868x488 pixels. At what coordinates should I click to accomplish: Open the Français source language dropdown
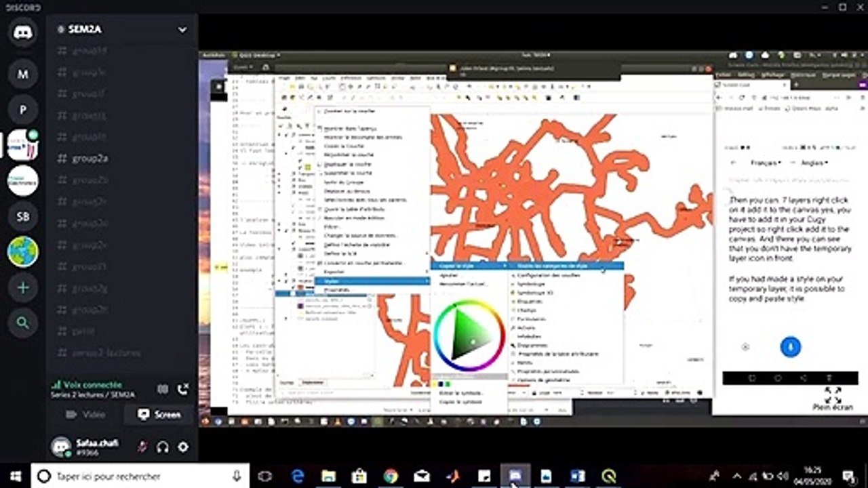click(x=765, y=163)
